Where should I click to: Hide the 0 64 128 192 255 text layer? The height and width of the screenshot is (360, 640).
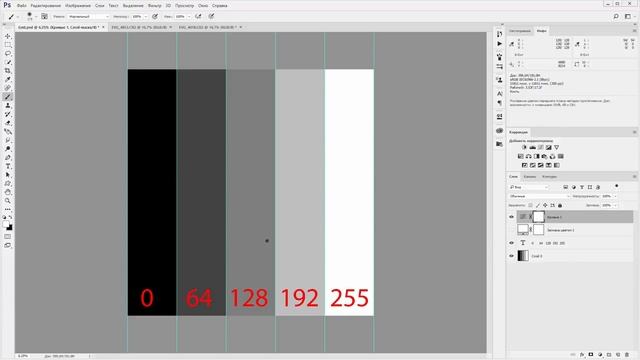tap(511, 243)
